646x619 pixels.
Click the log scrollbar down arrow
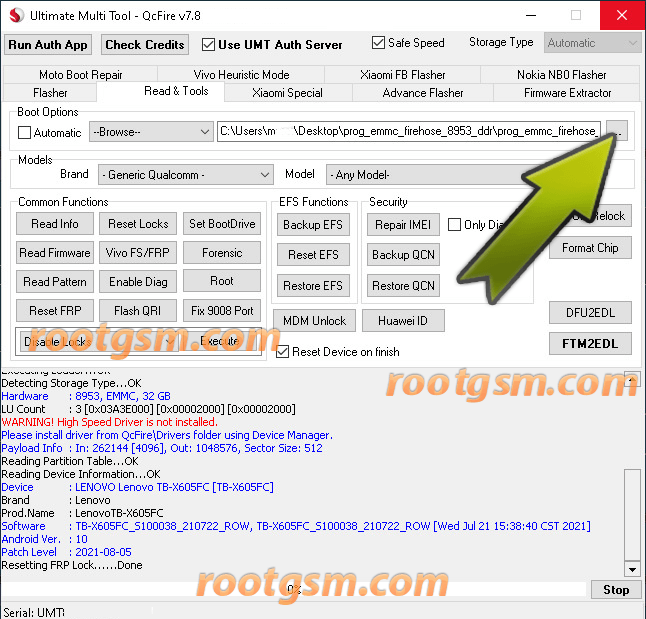632,569
